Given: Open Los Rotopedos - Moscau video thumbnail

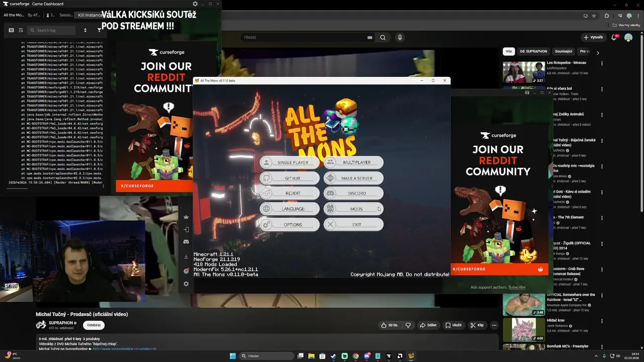Looking at the screenshot, I should pyautogui.click(x=524, y=72).
